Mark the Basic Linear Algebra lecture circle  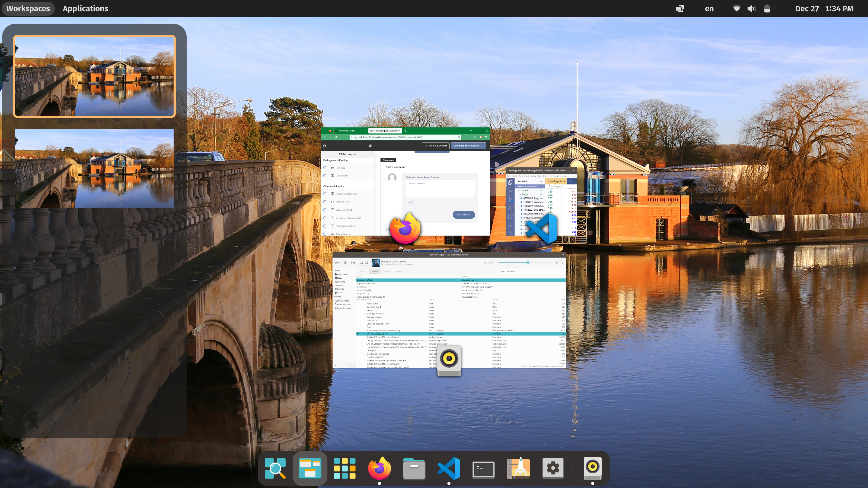[x=325, y=218]
